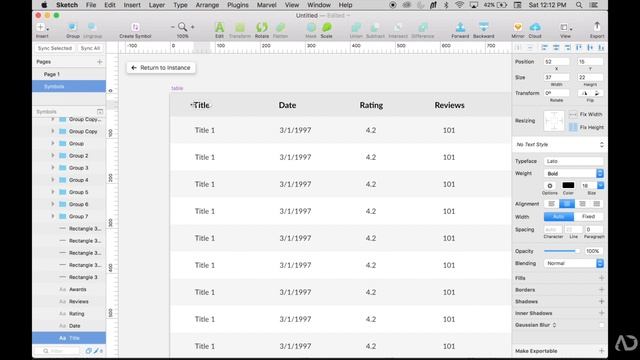Click Return to Instance button
The height and width of the screenshot is (360, 640).
click(161, 68)
